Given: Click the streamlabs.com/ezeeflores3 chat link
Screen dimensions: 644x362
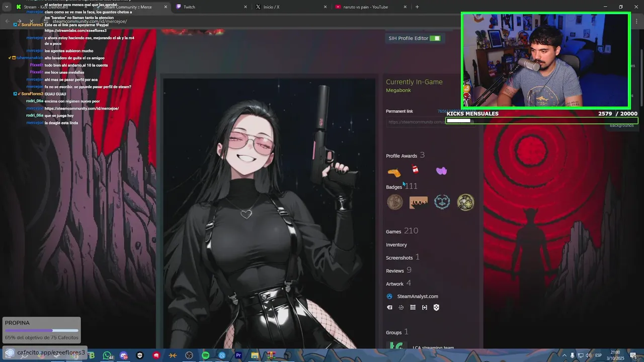Looking at the screenshot, I should pyautogui.click(x=75, y=31).
